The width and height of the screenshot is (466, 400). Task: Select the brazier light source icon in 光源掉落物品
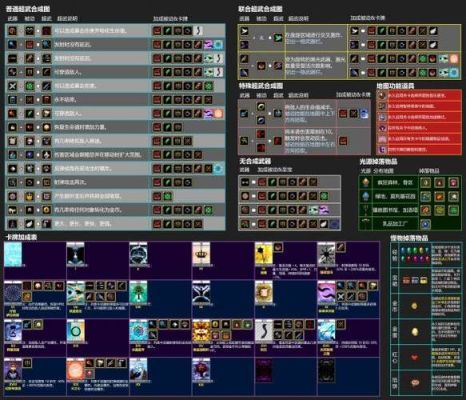(x=366, y=182)
